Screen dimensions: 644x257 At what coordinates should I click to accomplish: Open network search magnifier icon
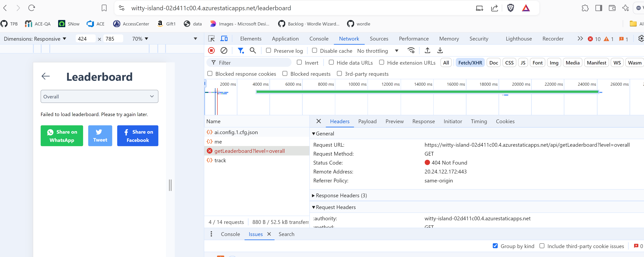253,51
